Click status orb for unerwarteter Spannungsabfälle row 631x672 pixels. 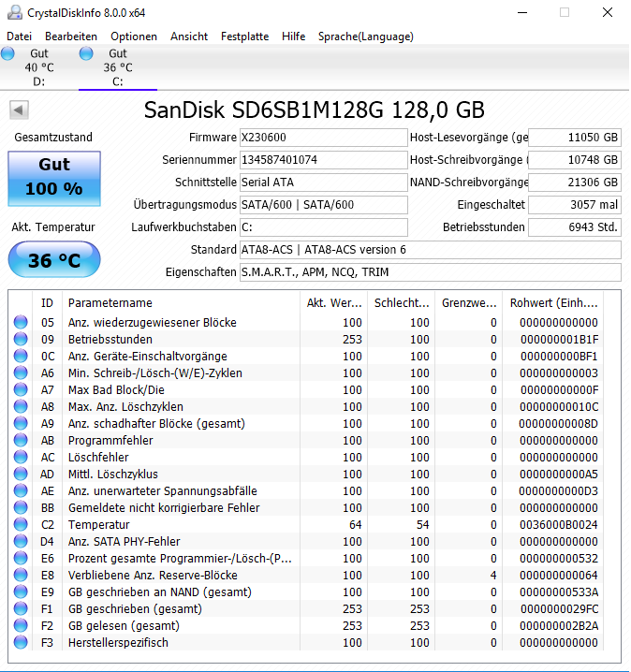(21, 490)
